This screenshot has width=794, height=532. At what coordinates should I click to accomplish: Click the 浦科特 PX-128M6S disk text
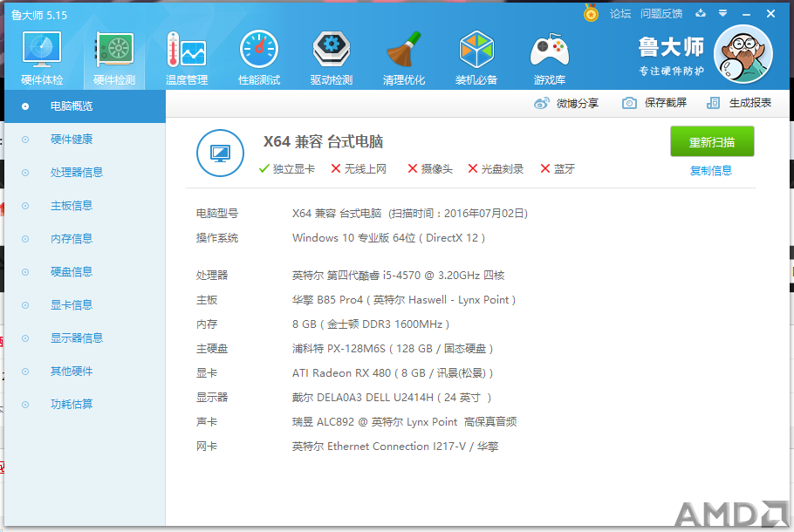393,348
